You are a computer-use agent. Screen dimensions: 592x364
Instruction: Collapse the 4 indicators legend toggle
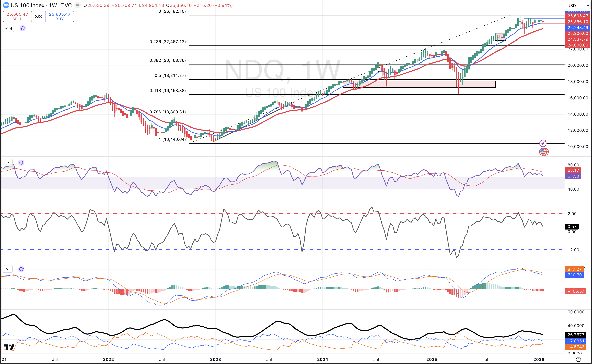8,28
